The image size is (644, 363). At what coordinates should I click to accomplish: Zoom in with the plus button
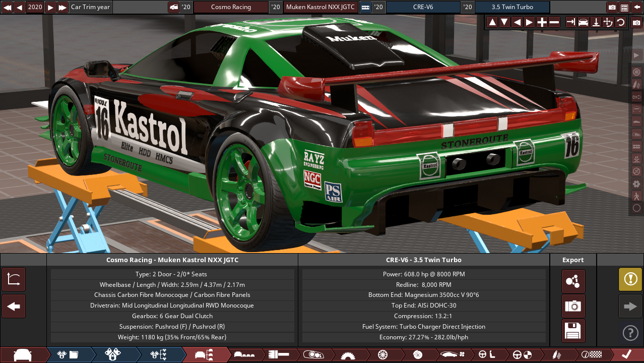coord(542,22)
